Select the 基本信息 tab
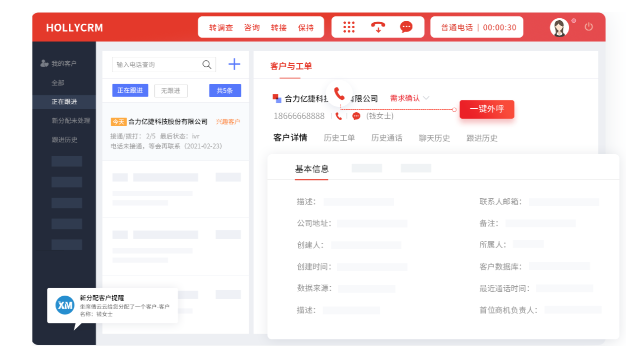The width and height of the screenshot is (644, 352). (x=312, y=169)
